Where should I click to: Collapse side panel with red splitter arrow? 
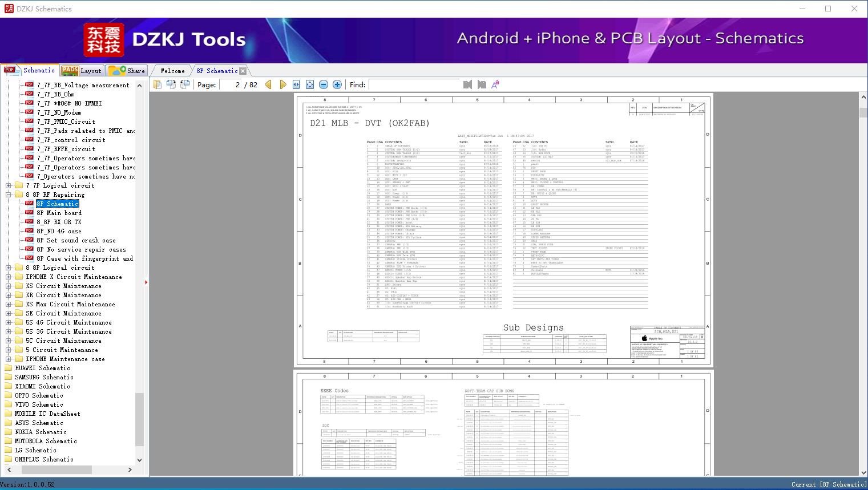point(147,282)
